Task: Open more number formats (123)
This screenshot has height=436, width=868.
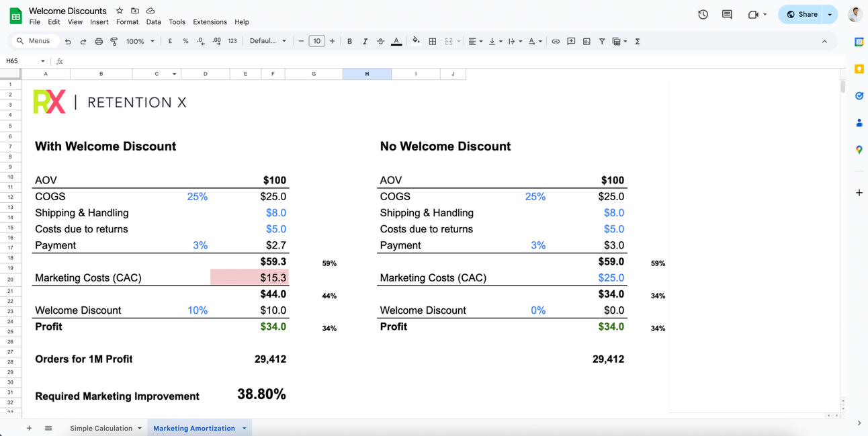Action: (232, 41)
